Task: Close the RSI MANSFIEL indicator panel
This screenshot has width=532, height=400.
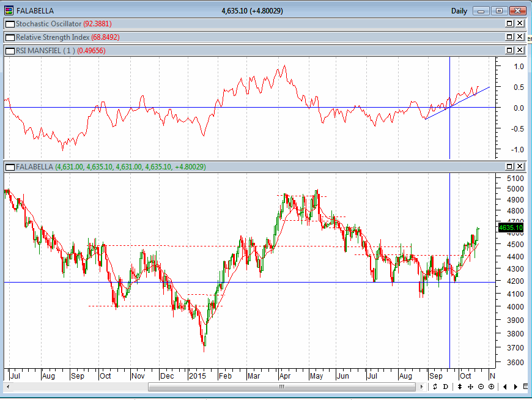Action: (x=520, y=51)
